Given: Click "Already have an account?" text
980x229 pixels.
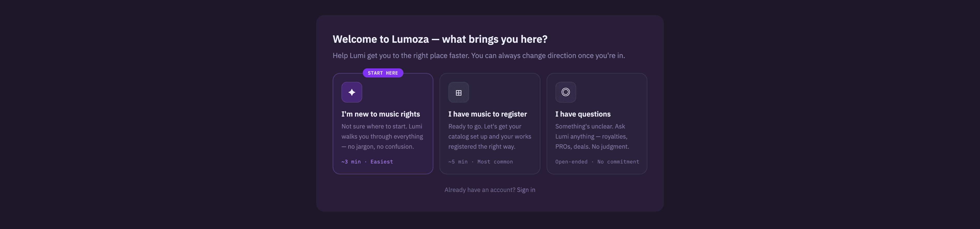Looking at the screenshot, I should 480,190.
